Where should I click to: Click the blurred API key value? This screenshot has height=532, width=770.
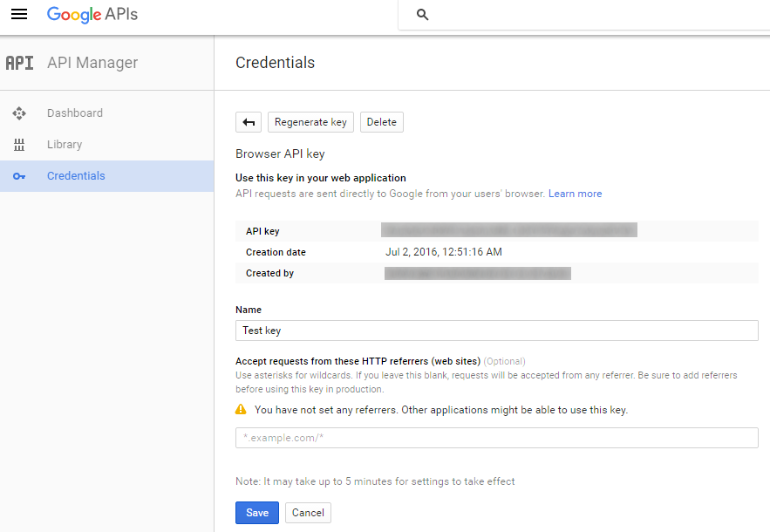[x=509, y=230]
